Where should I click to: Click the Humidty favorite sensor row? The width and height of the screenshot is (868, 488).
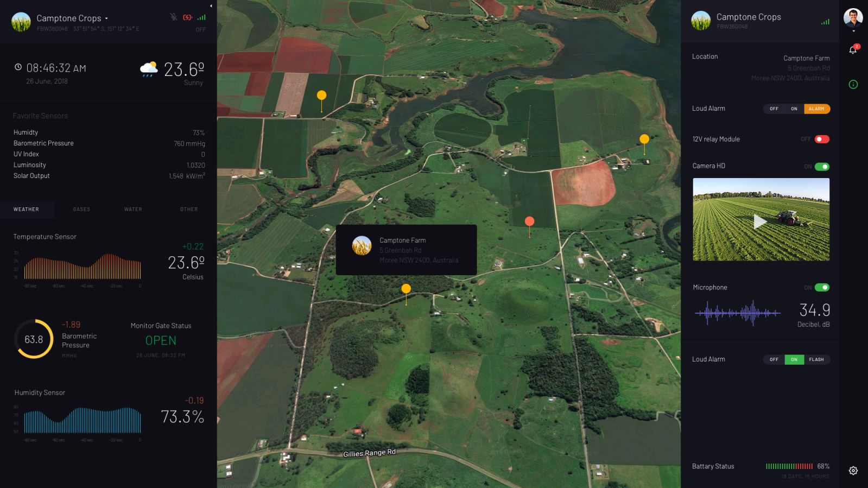click(109, 132)
